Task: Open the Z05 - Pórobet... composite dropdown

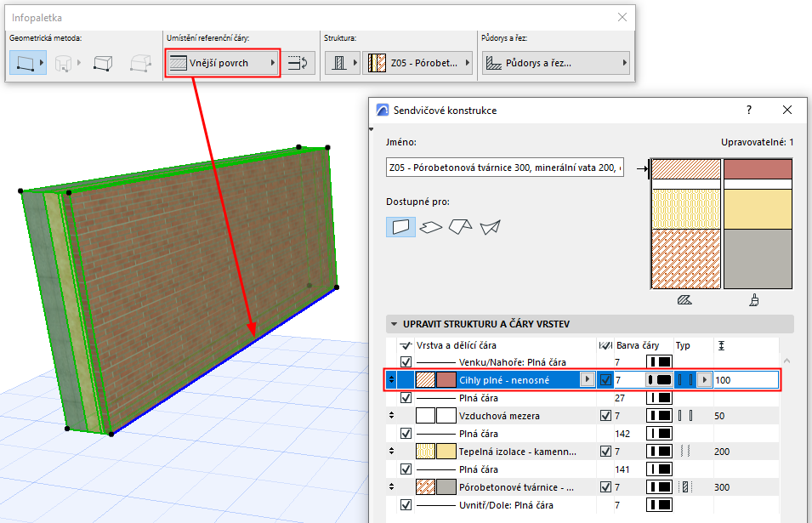Action: (417, 63)
